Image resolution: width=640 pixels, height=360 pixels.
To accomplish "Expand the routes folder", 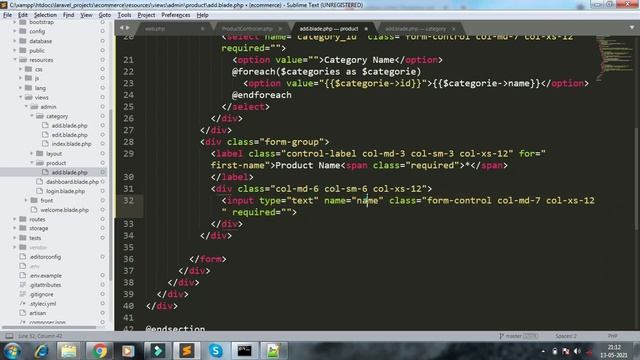I will 15,219.
